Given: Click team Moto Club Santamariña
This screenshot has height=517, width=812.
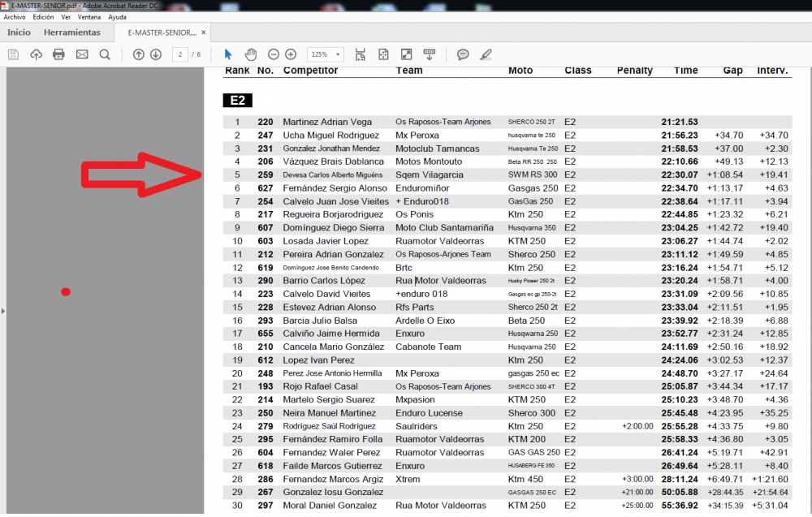Looking at the screenshot, I should tap(444, 228).
